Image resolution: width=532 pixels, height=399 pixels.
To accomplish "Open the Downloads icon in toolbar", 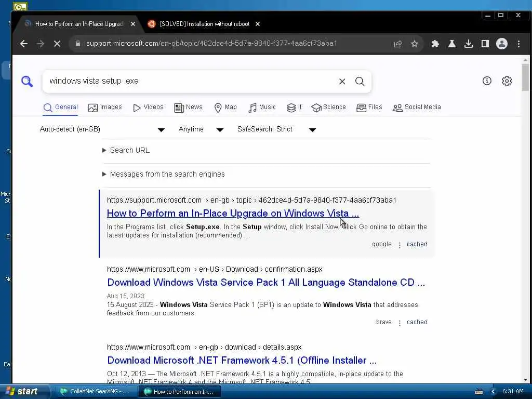I will point(469,44).
